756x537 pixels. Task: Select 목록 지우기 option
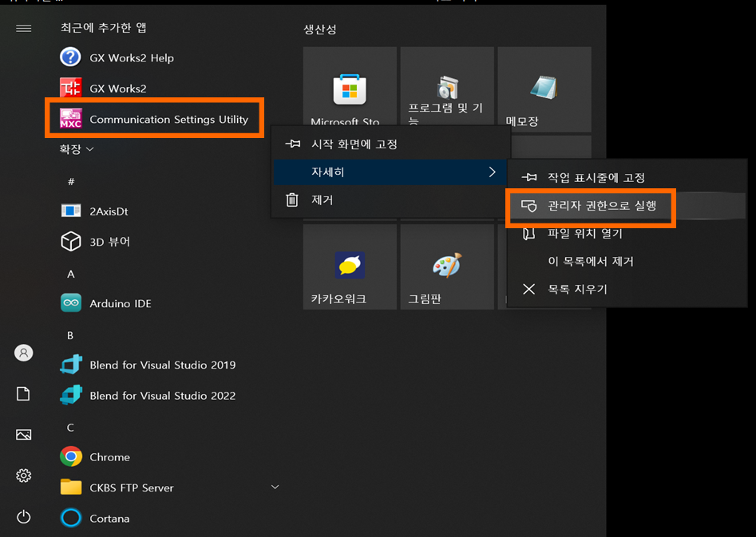pos(627,289)
